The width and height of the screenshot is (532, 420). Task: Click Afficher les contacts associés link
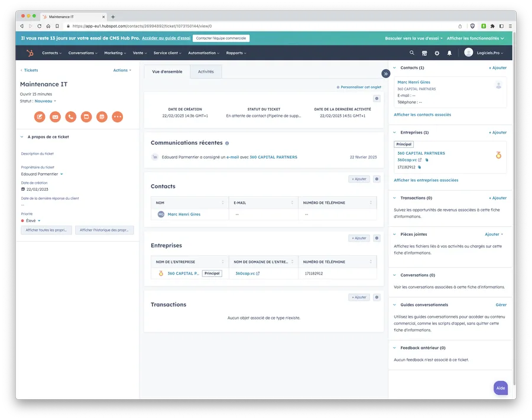[x=423, y=115]
